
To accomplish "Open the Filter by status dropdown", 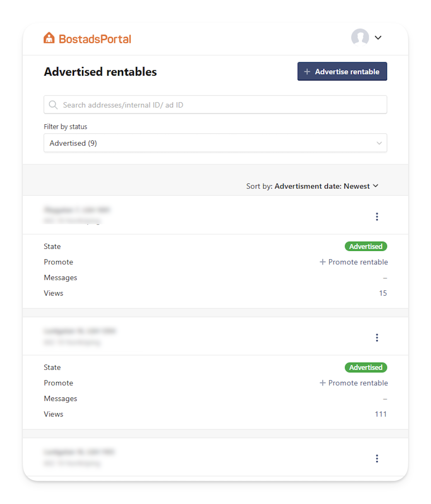I will [215, 143].
